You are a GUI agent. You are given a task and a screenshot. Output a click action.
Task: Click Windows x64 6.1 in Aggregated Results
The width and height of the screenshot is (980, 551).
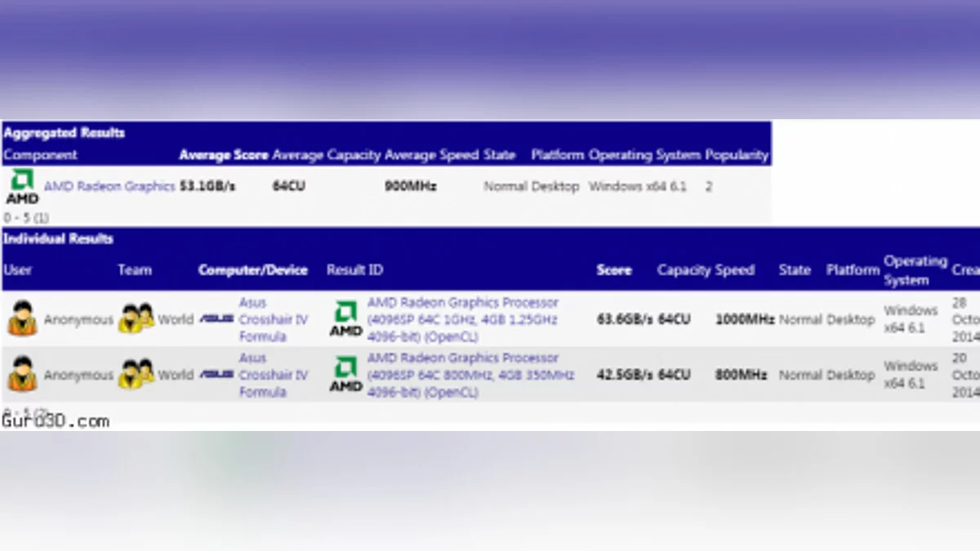pos(638,186)
